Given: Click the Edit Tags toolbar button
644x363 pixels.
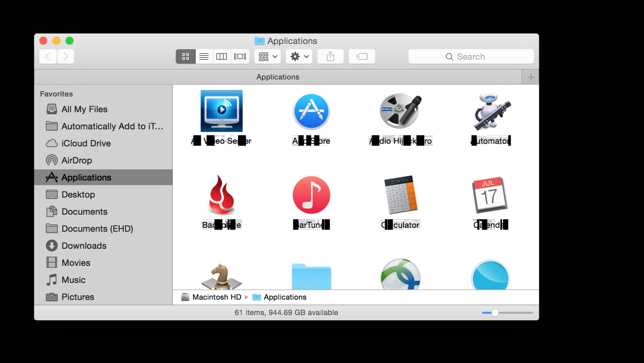Looking at the screenshot, I should click(362, 56).
